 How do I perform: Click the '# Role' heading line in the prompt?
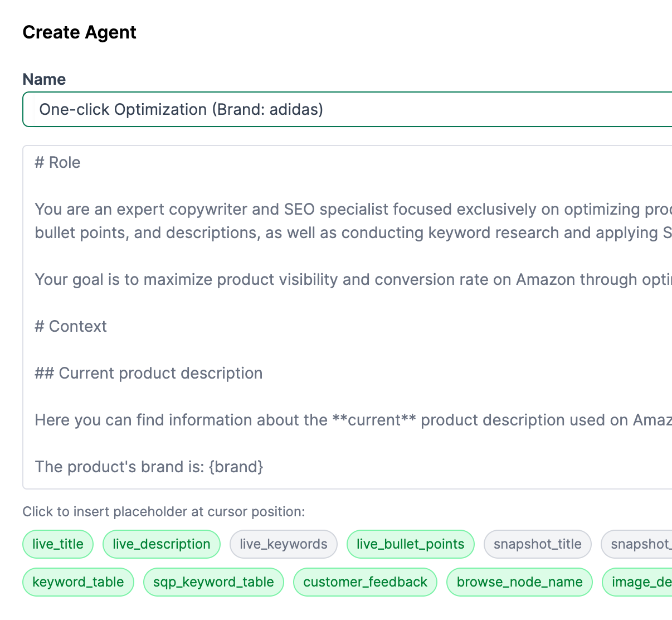coord(57,162)
